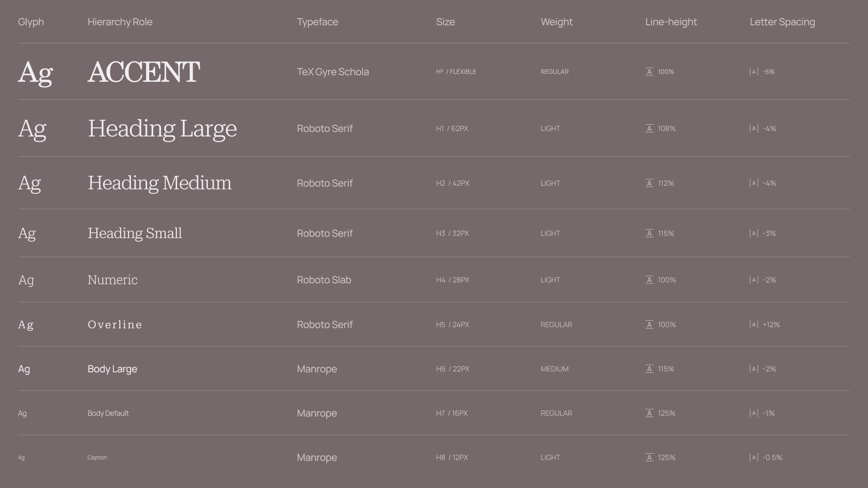
Task: Select Manrope in Caption row
Action: (317, 458)
